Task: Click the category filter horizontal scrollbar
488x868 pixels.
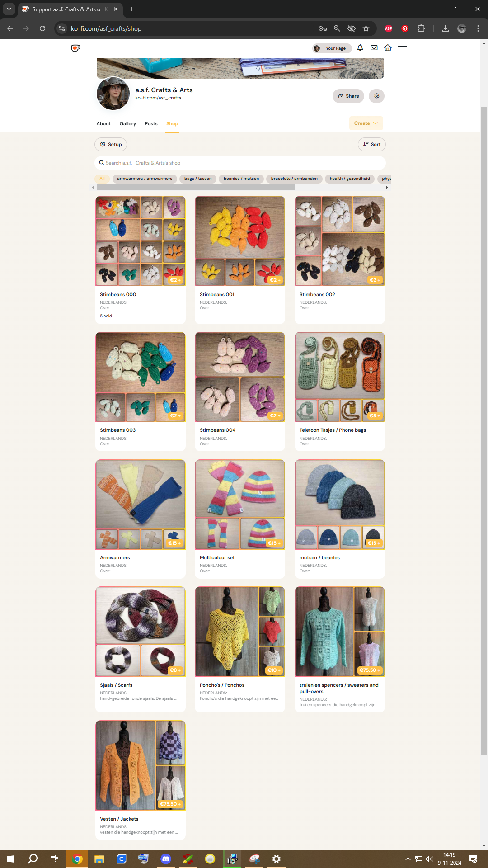Action: (196, 187)
